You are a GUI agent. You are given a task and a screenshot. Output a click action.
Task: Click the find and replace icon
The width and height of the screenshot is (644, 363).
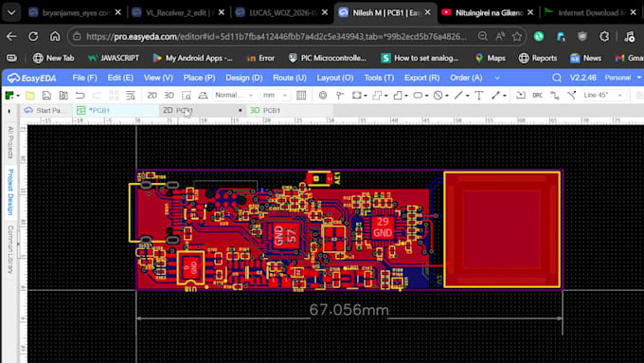tap(130, 96)
